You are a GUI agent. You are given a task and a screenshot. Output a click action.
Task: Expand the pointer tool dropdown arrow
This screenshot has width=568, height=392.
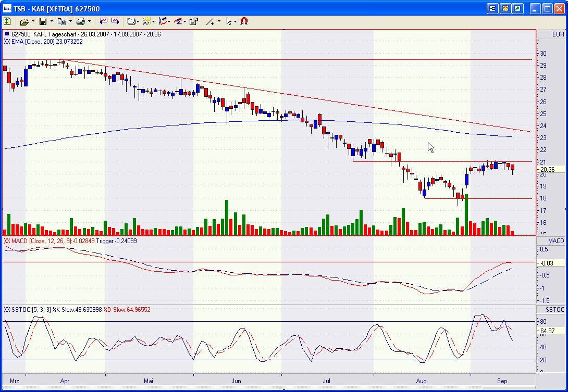[x=235, y=22]
